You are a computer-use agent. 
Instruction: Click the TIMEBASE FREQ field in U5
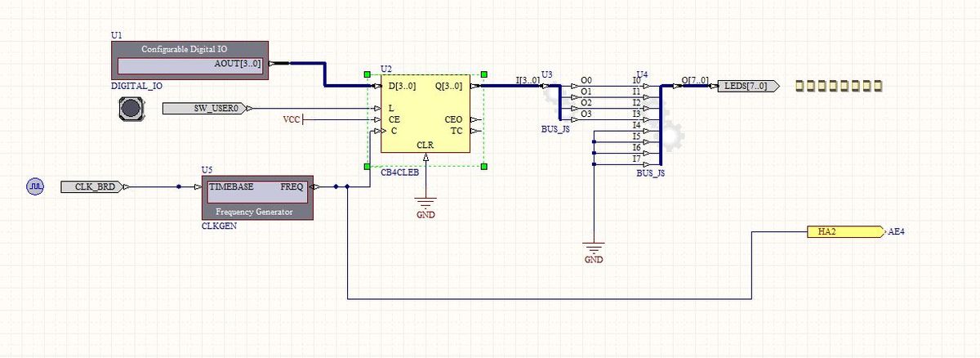(x=256, y=187)
